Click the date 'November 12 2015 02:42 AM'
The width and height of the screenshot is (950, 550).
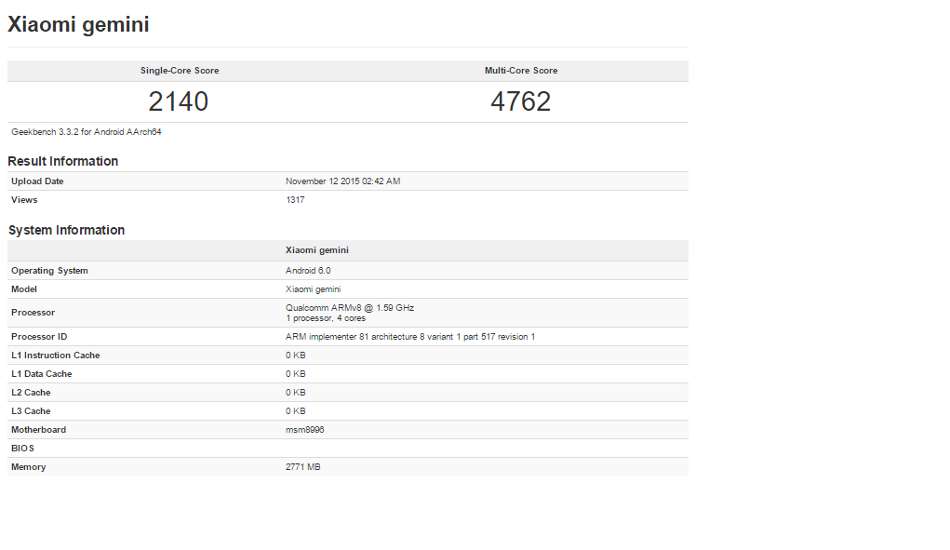[343, 181]
